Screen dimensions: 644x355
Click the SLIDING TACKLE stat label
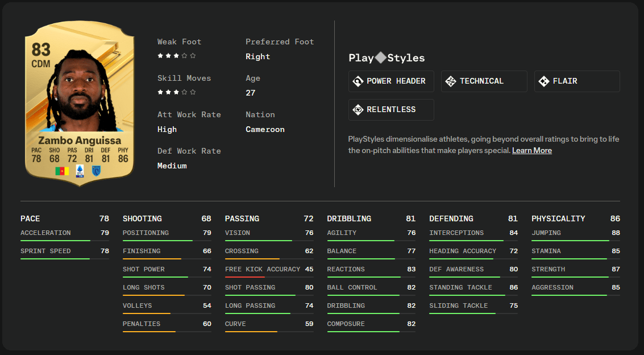pyautogui.click(x=459, y=306)
